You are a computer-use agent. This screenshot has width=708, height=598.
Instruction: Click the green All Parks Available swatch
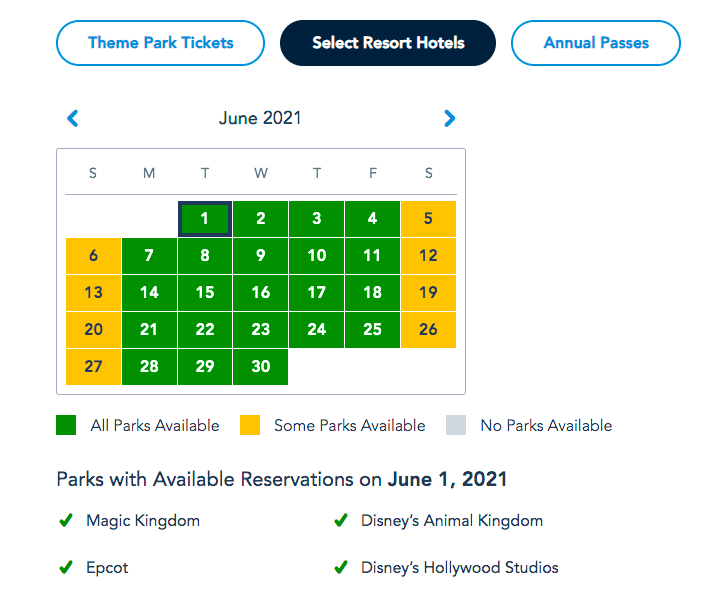66,425
